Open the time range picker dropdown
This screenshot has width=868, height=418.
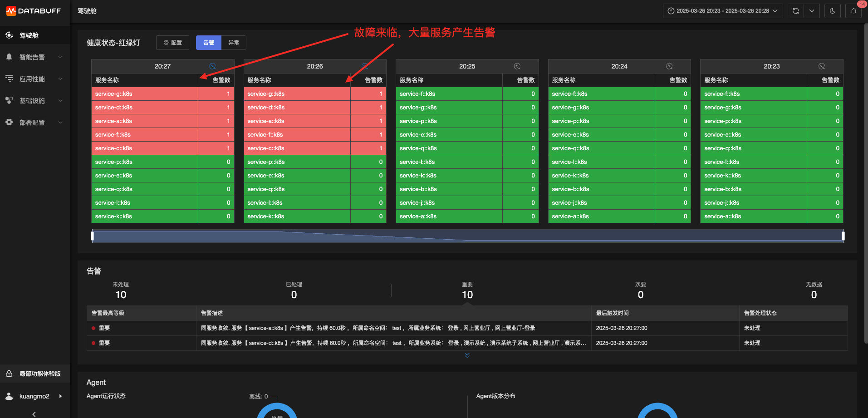click(x=723, y=11)
